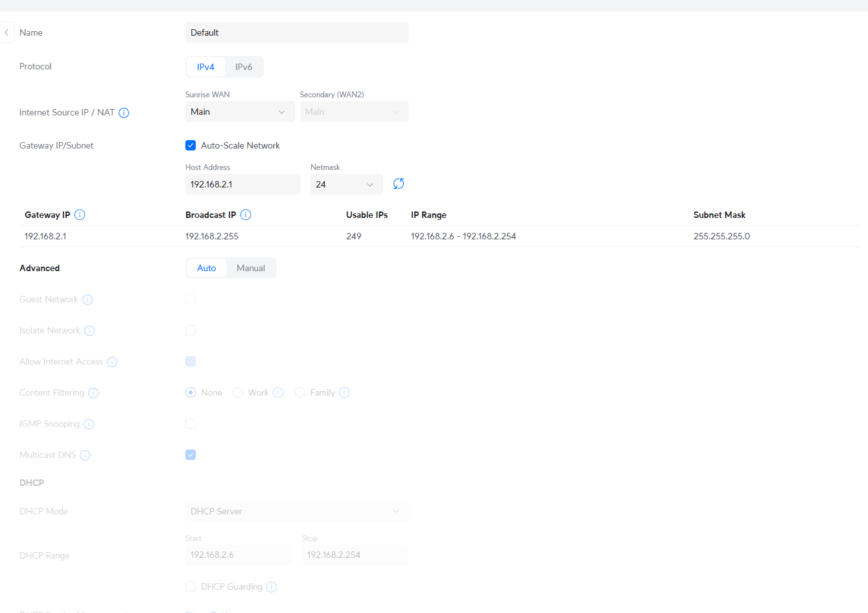Click the Multicast DNS info icon

click(x=85, y=455)
